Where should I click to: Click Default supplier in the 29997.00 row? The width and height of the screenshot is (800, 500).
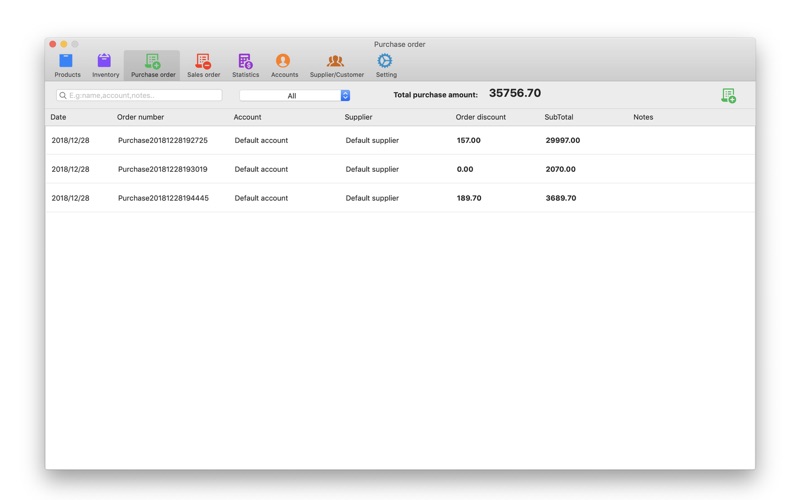(372, 140)
